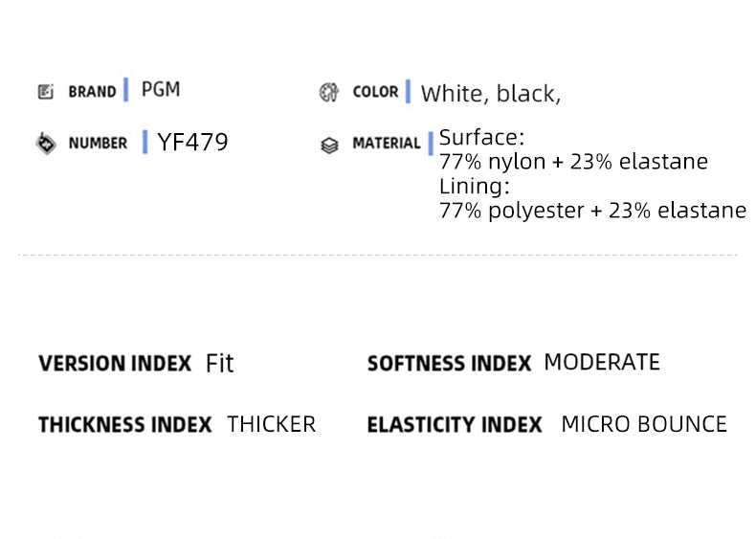The width and height of the screenshot is (756, 539).
Task: Select the BRAND label text
Action: tap(92, 92)
